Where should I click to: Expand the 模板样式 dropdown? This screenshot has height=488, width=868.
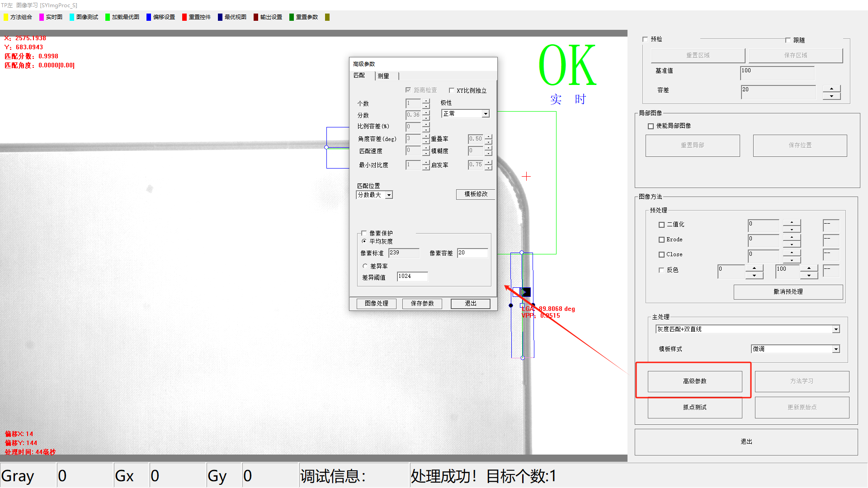pyautogui.click(x=836, y=349)
